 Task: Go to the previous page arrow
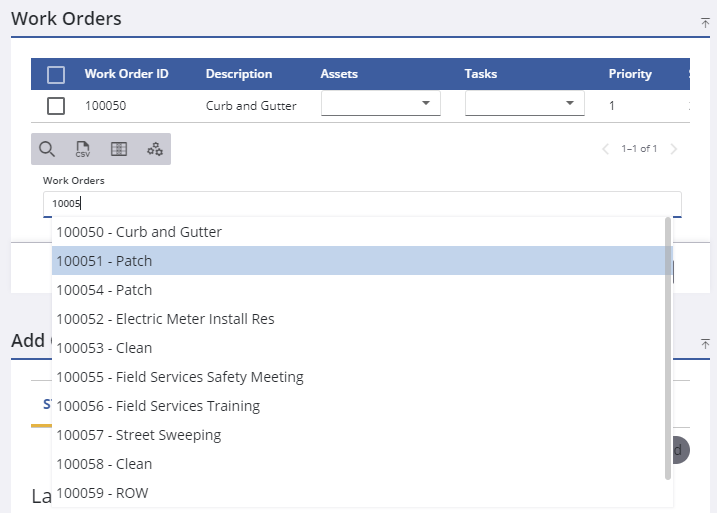coord(606,149)
